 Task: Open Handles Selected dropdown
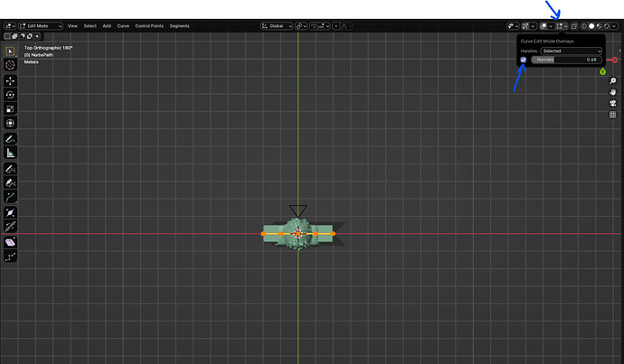coord(571,51)
